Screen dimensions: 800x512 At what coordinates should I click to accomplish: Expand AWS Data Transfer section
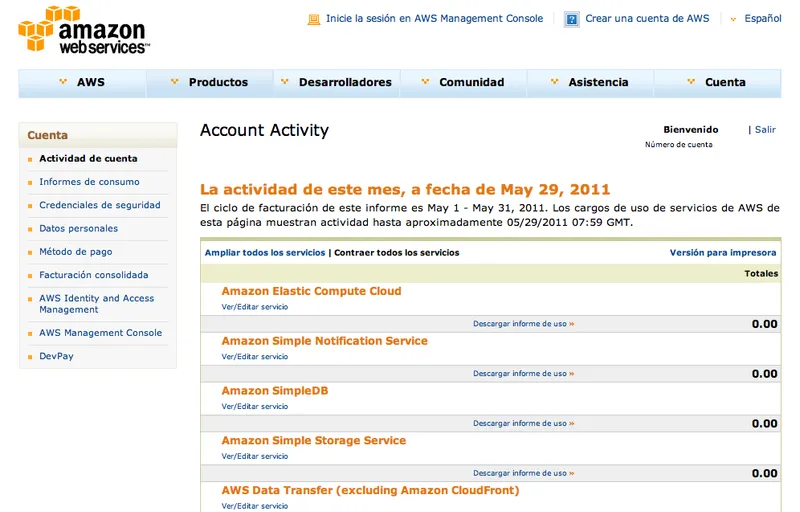pyautogui.click(x=370, y=491)
